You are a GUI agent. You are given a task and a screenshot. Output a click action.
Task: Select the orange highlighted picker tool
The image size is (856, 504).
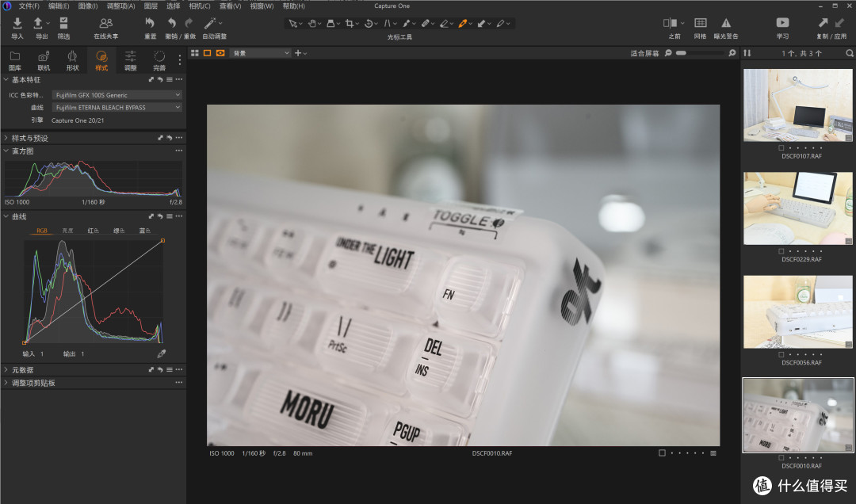(x=463, y=24)
